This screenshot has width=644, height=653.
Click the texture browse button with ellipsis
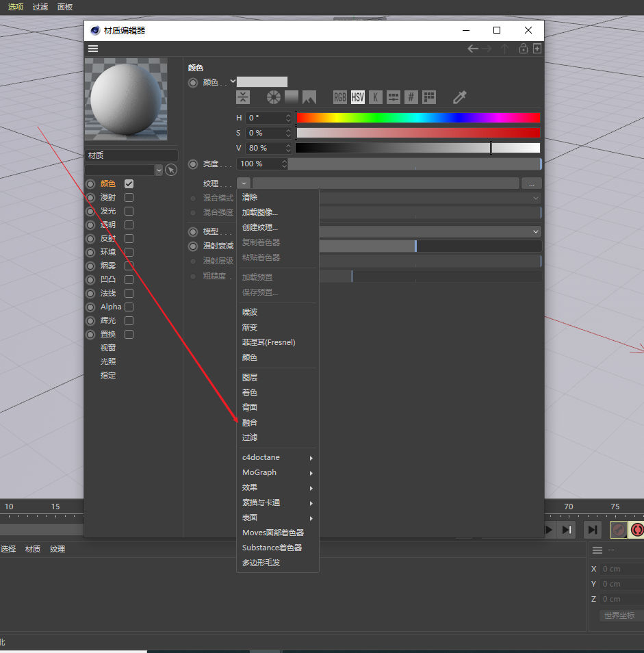tap(531, 183)
